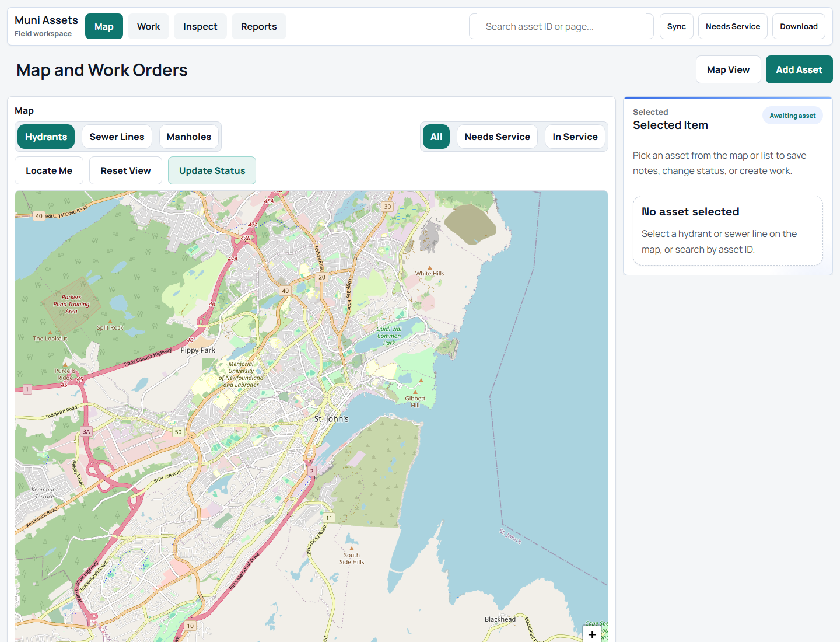Click The Lookout map label
This screenshot has width=840, height=642.
pos(50,339)
